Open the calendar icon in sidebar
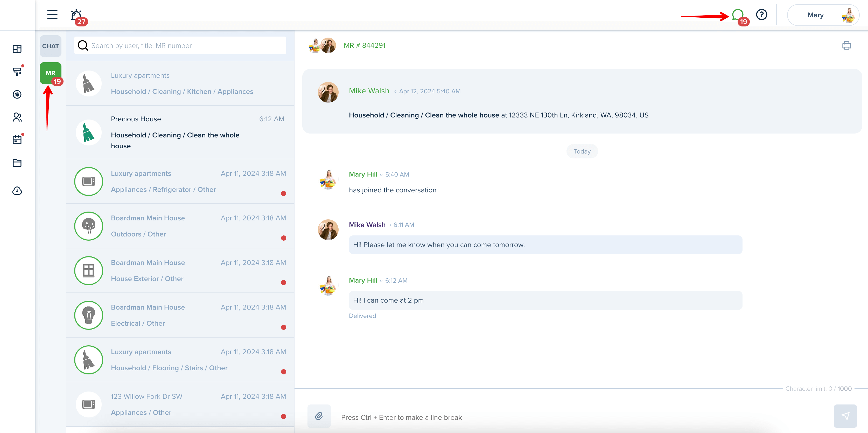 tap(17, 139)
